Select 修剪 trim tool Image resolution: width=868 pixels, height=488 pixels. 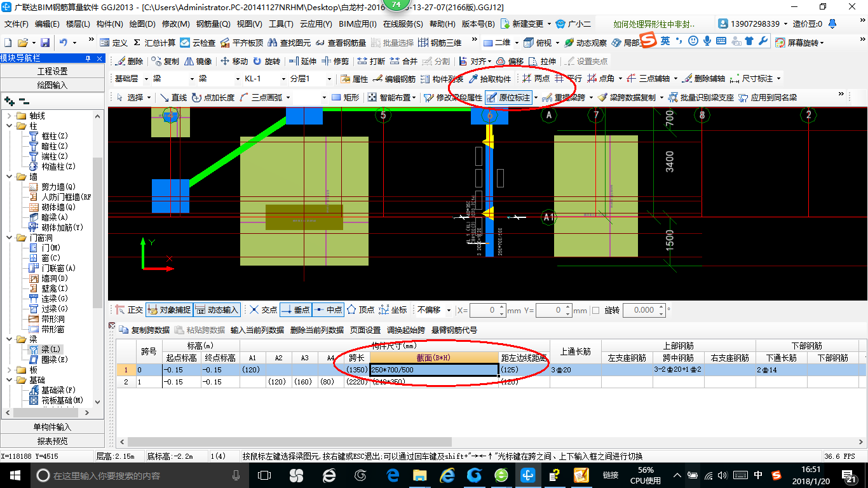(335, 62)
